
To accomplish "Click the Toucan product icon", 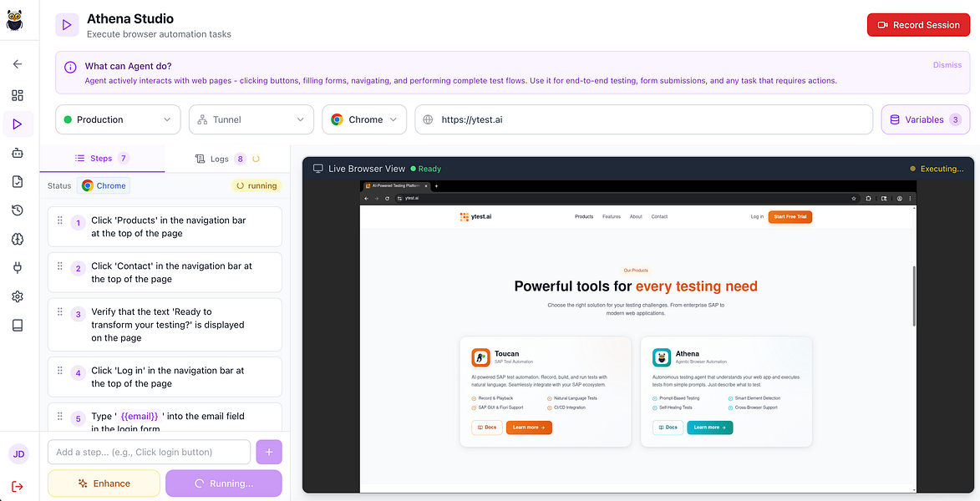I will (480, 358).
